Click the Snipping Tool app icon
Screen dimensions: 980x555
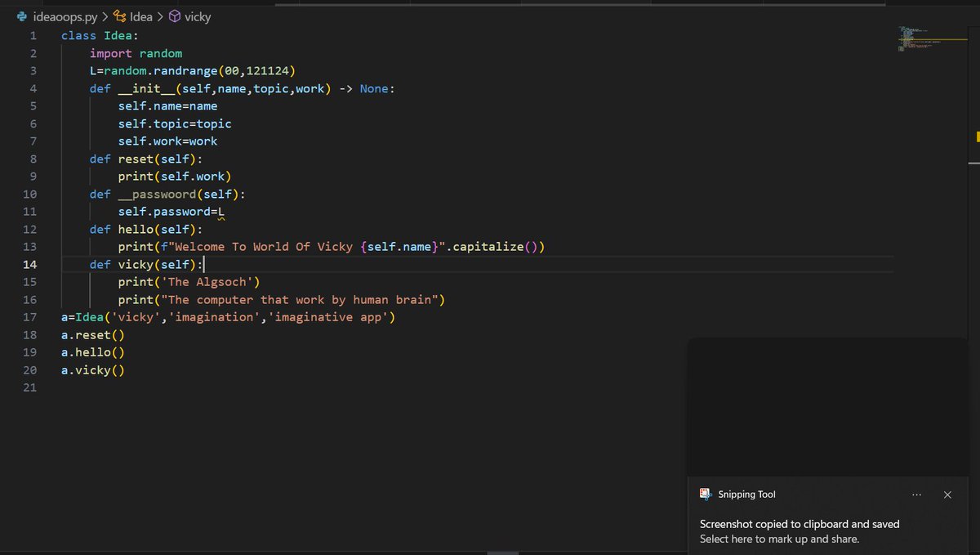(x=706, y=494)
